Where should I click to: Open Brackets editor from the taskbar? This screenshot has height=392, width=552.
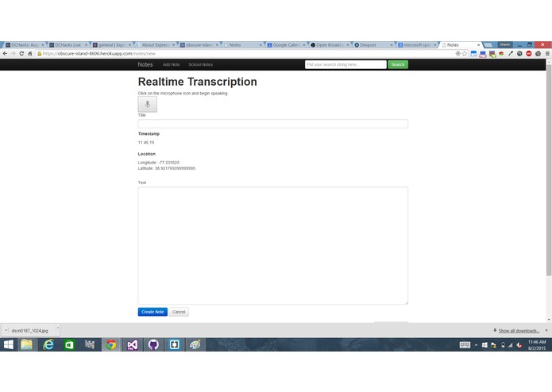click(174, 344)
